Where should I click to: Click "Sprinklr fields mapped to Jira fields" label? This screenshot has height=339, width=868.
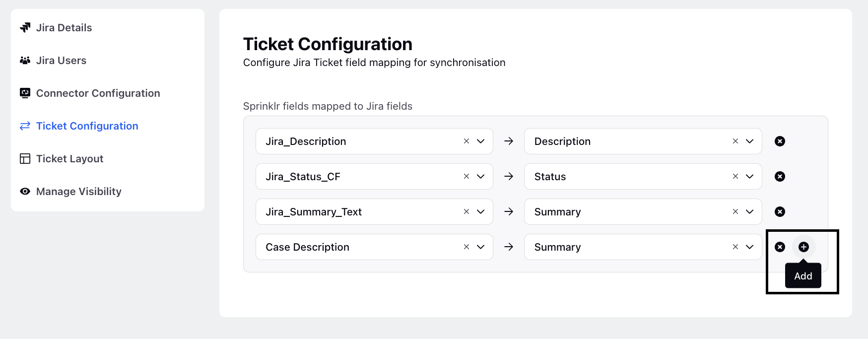point(328,106)
